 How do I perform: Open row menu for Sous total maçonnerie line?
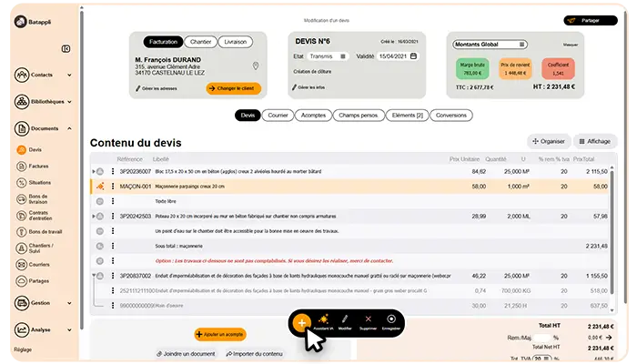[113, 246]
